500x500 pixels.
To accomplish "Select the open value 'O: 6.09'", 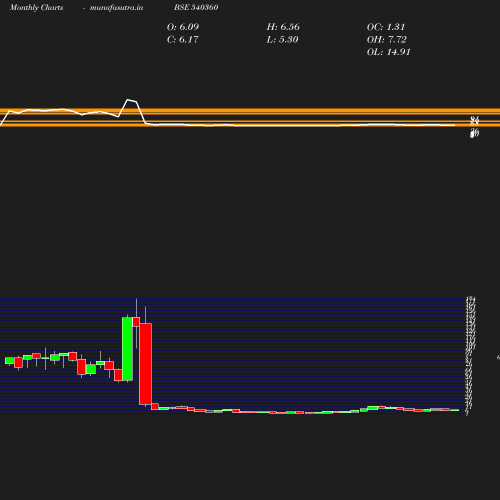I will pos(183,27).
